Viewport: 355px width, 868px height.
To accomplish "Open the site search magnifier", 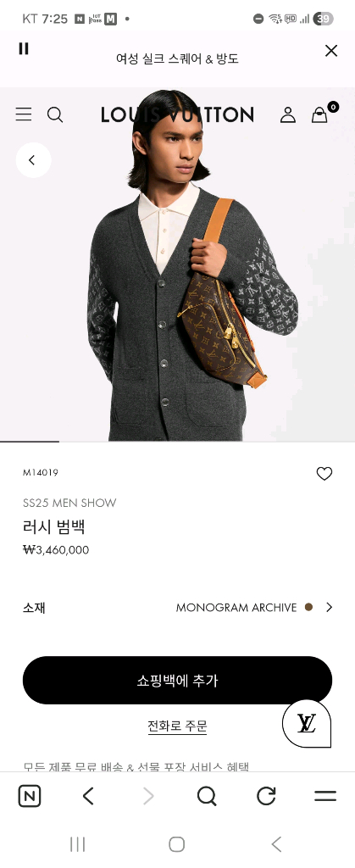I will click(55, 114).
